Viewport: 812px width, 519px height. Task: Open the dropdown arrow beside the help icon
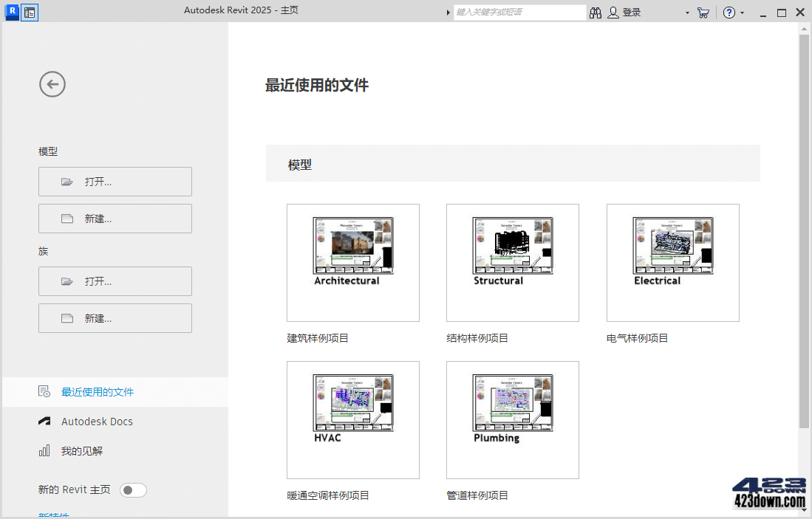coord(741,12)
